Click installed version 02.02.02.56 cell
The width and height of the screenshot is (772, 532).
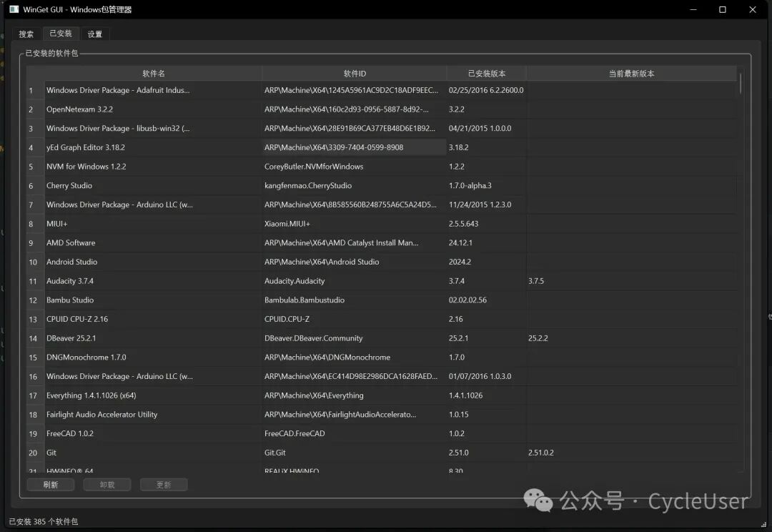[x=487, y=300]
